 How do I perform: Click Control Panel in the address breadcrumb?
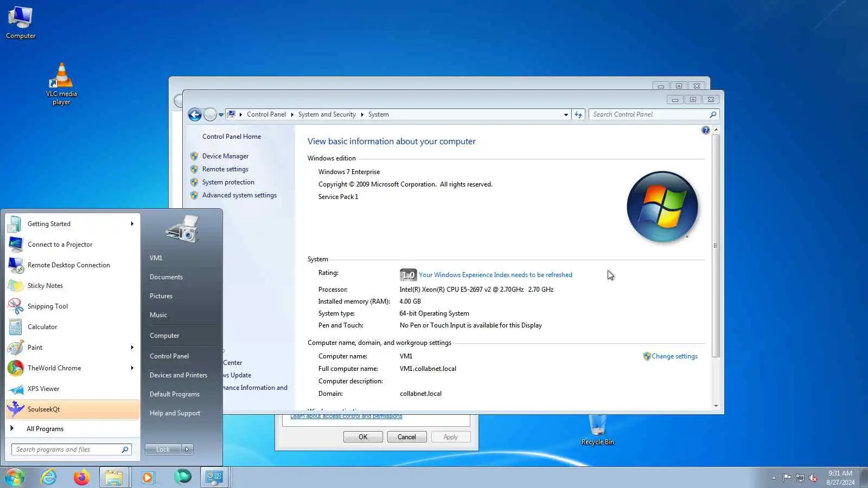pyautogui.click(x=266, y=114)
